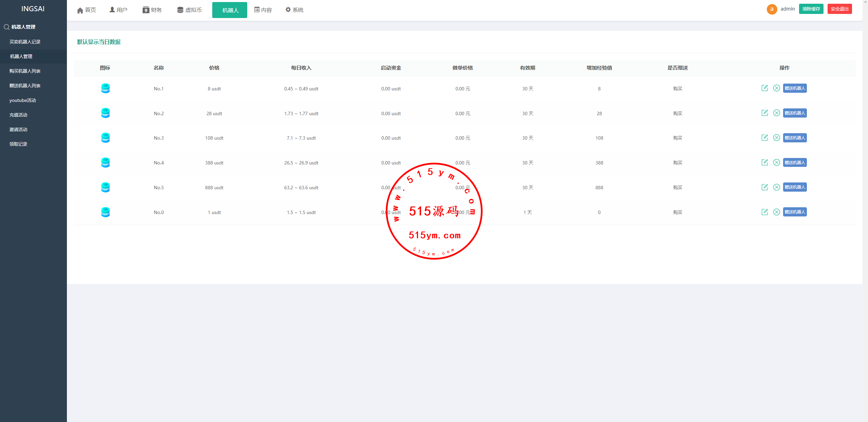
Task: Click the 安全退出 logout button
Action: (839, 9)
